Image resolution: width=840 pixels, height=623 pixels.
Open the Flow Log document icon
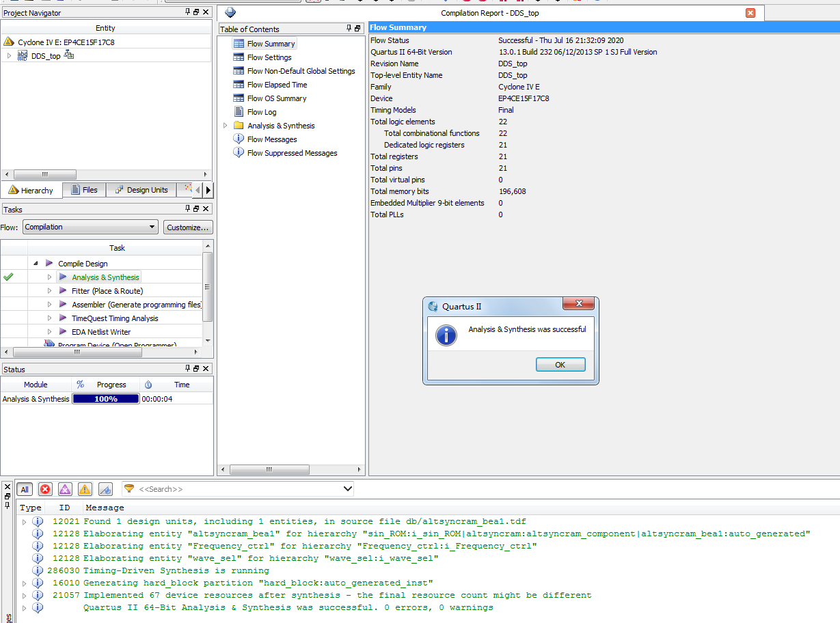point(239,112)
